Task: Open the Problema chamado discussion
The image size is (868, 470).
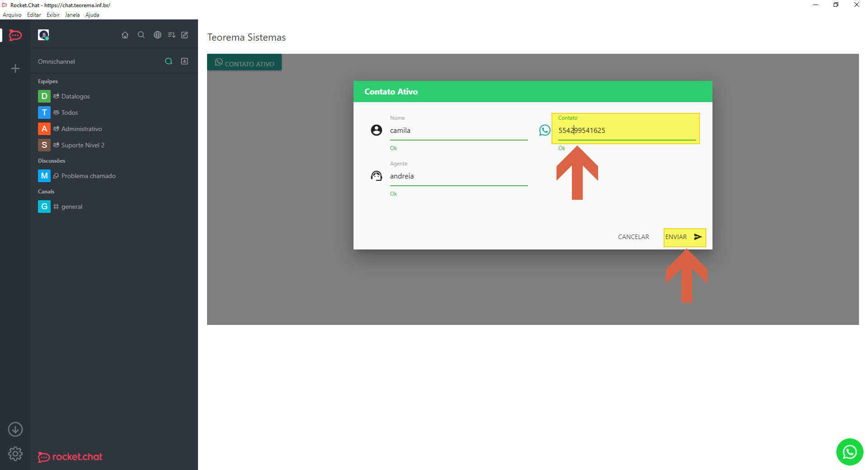Action: (x=114, y=176)
